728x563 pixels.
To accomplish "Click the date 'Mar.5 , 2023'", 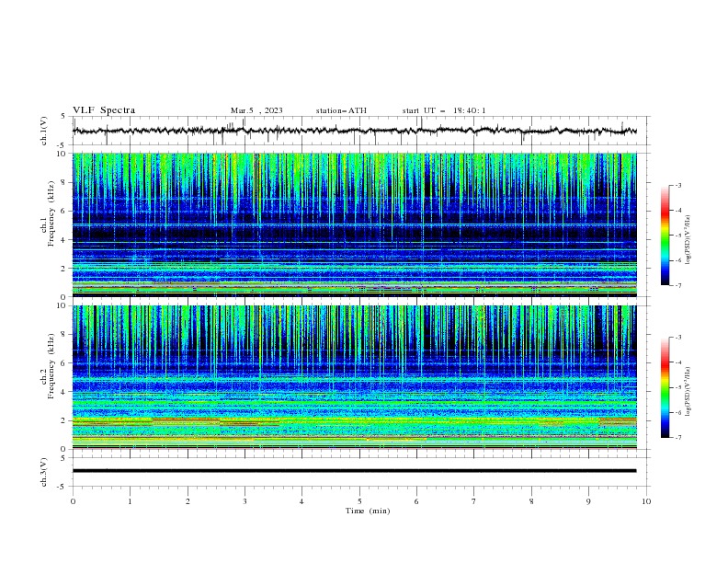I will coord(256,110).
